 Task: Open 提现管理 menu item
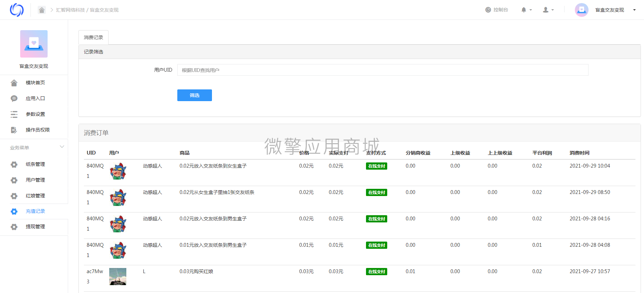[35, 227]
